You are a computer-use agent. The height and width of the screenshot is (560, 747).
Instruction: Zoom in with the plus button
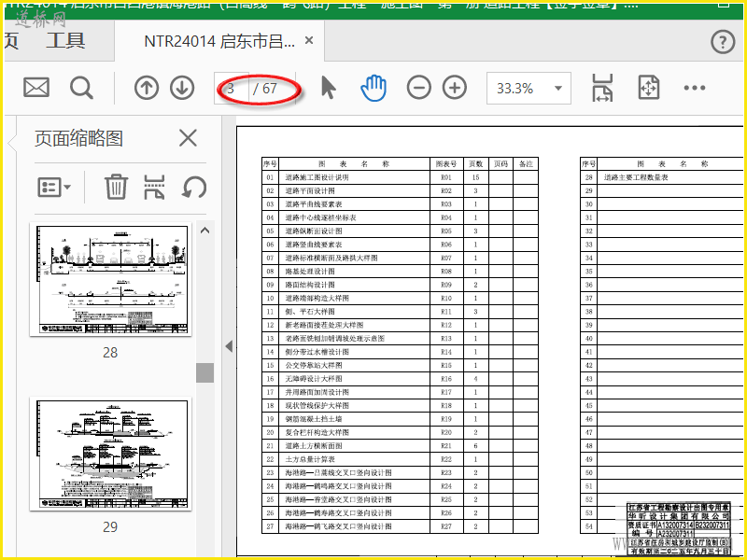tap(455, 88)
